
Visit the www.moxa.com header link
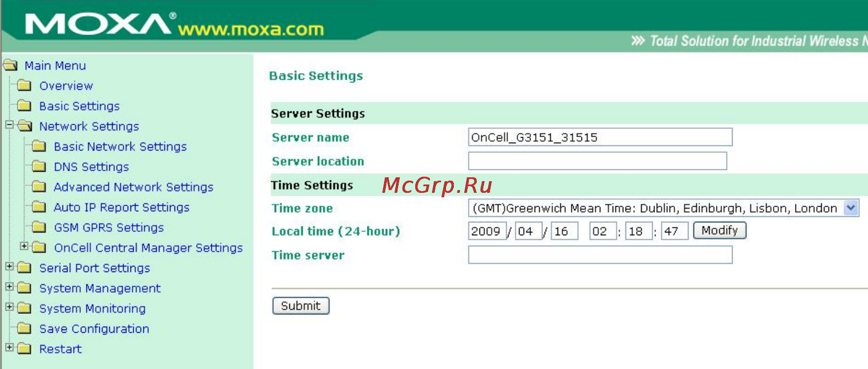[x=250, y=29]
